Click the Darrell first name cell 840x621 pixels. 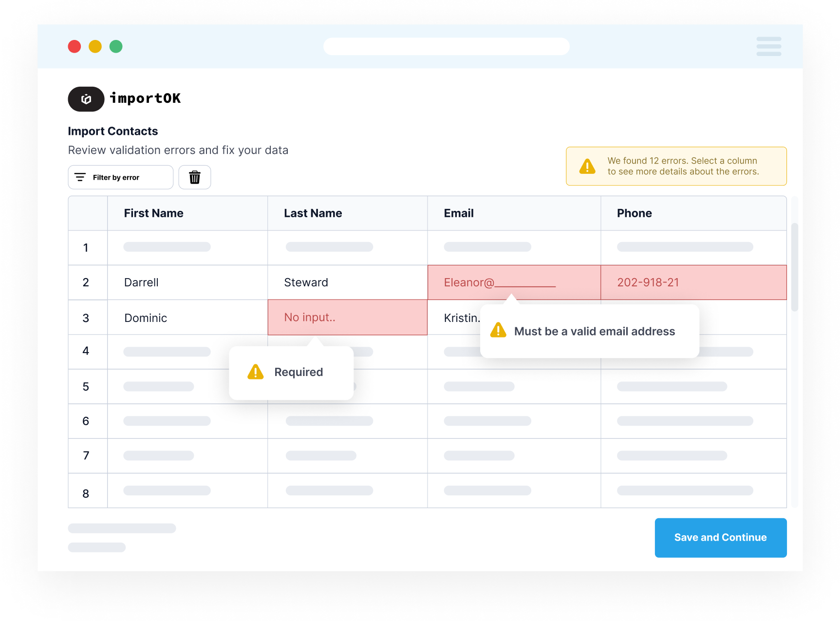(x=187, y=282)
